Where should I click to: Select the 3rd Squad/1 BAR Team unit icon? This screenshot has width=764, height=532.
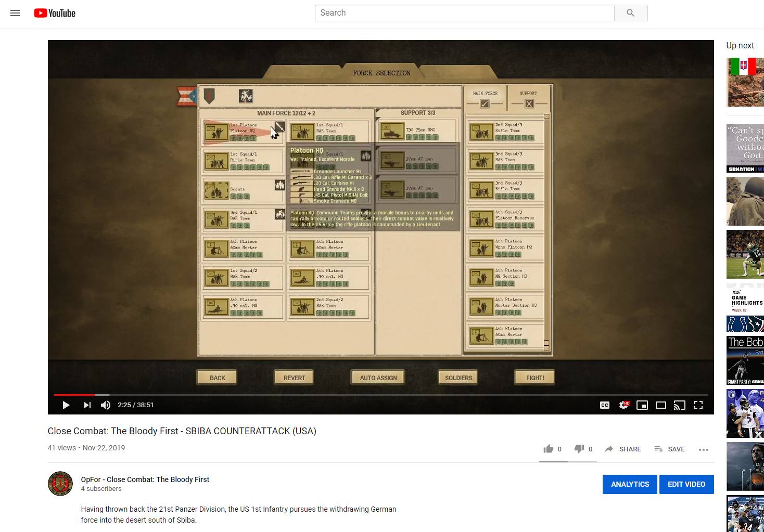point(217,219)
